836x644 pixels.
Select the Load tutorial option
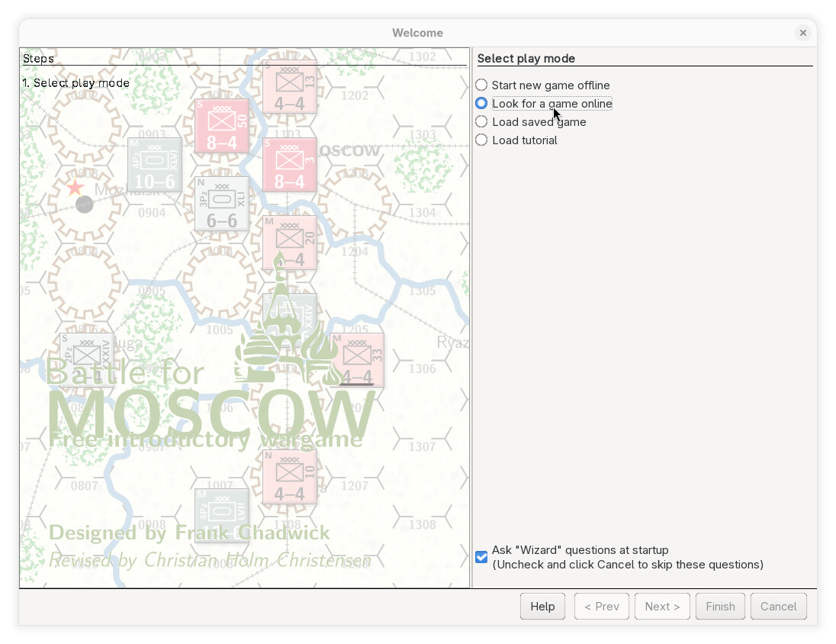481,140
